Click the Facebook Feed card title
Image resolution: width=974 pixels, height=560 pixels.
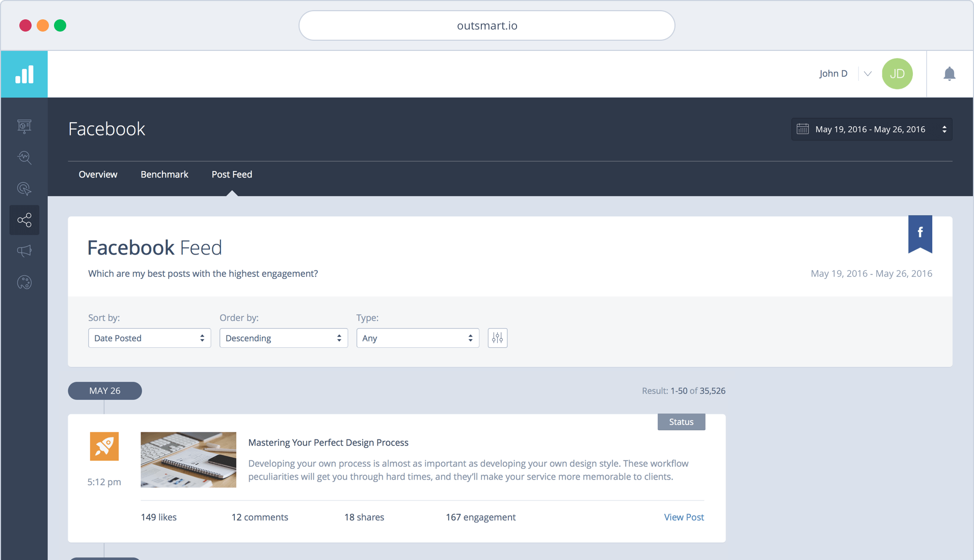[x=154, y=248]
